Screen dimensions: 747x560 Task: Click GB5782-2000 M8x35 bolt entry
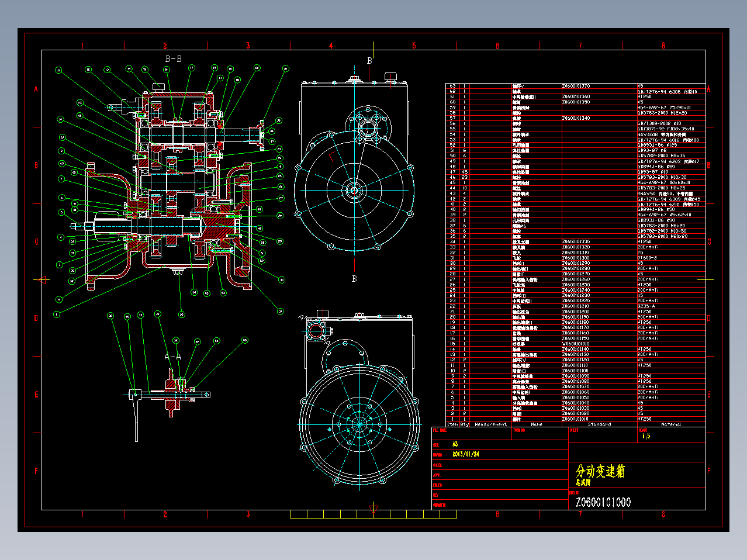point(661,156)
